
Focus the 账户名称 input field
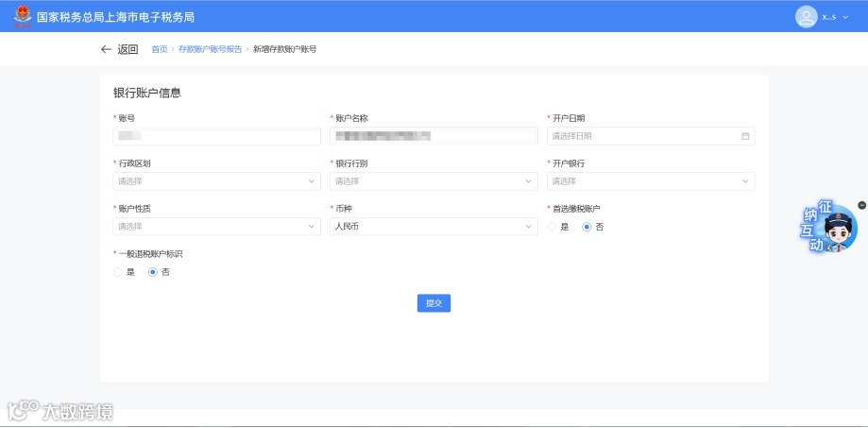[434, 136]
